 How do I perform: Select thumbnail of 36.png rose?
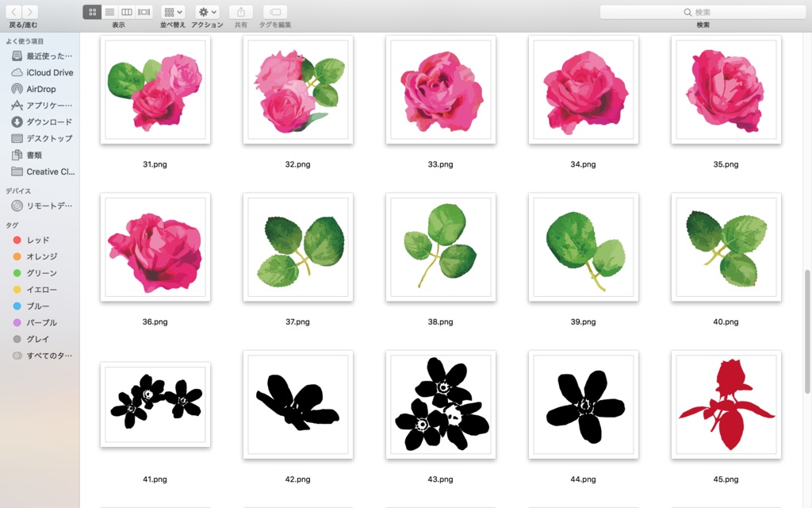point(155,248)
